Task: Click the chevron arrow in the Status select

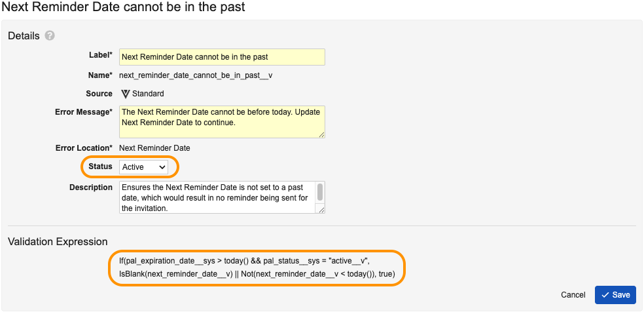Action: tap(162, 167)
